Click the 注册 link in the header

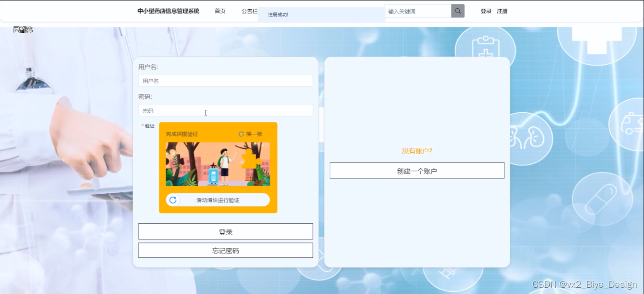click(502, 11)
